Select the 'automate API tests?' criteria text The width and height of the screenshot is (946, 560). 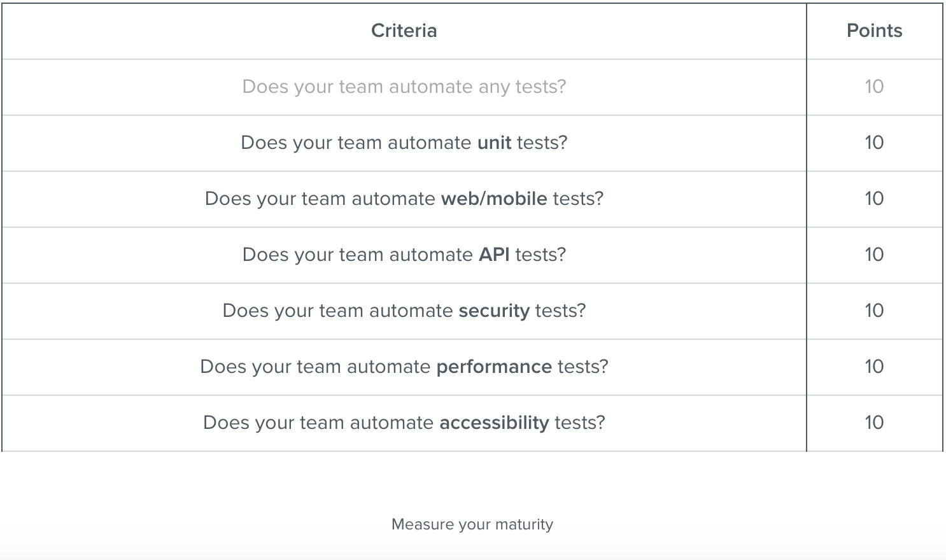pyautogui.click(x=404, y=255)
